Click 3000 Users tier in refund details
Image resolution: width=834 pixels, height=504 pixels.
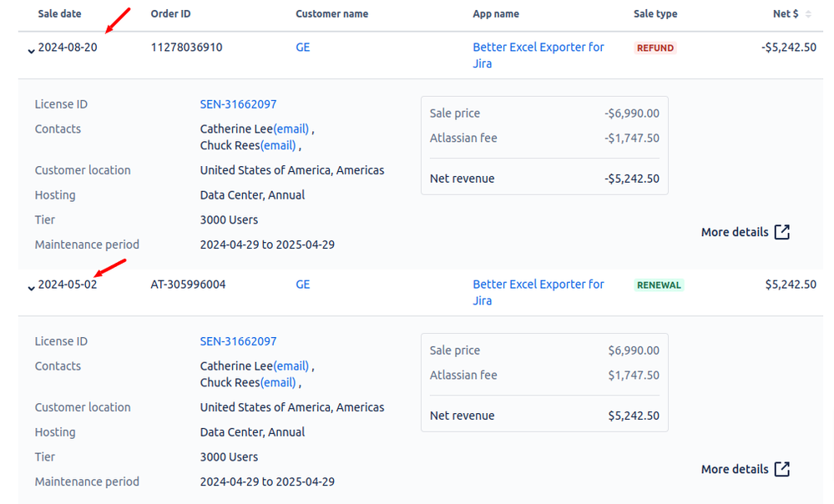[230, 219]
